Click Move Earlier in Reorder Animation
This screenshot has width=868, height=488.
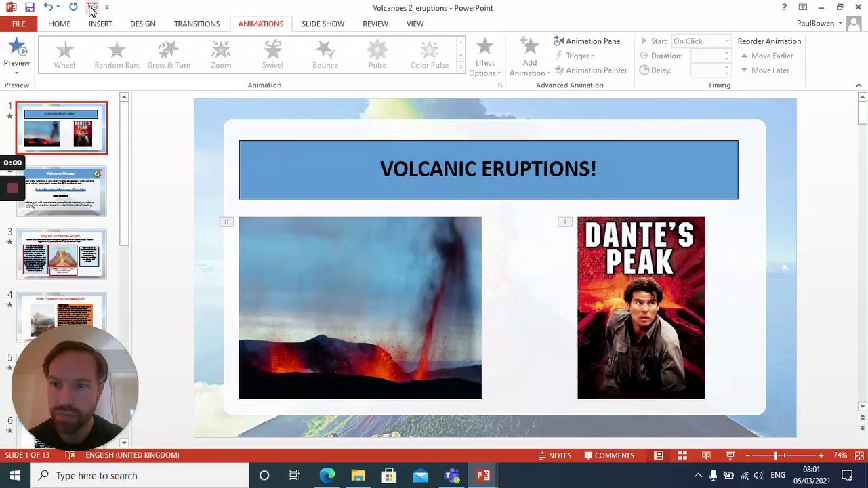(x=766, y=56)
